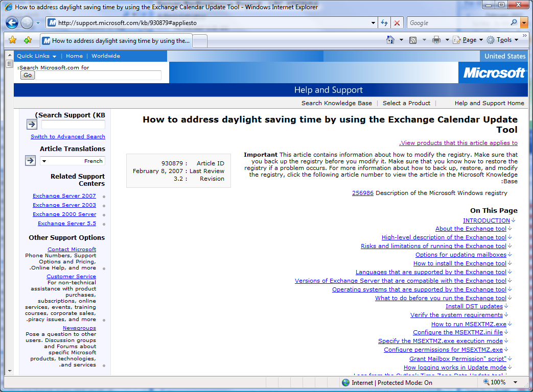Click the Contact Microsoft link

tap(72, 250)
